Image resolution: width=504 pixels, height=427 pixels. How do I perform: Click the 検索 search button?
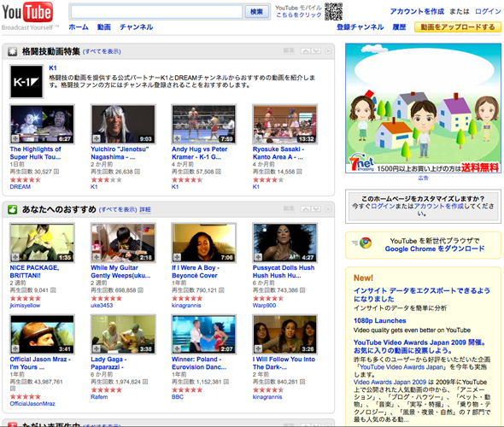256,12
